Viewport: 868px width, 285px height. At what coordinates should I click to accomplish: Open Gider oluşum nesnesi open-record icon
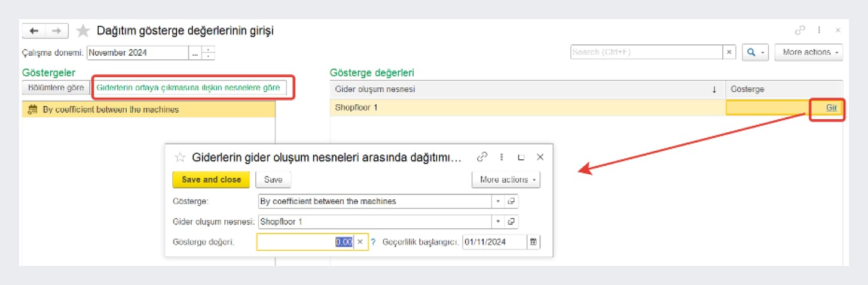tap(511, 222)
